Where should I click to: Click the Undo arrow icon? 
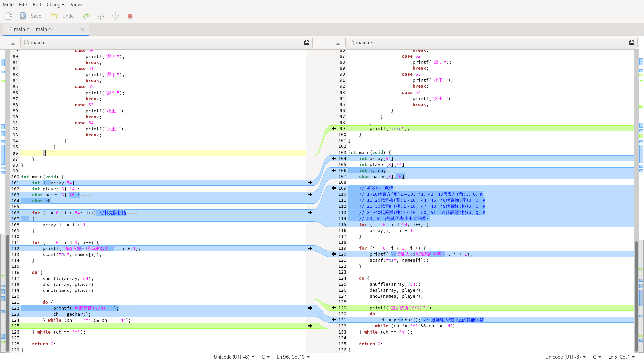pos(54,16)
